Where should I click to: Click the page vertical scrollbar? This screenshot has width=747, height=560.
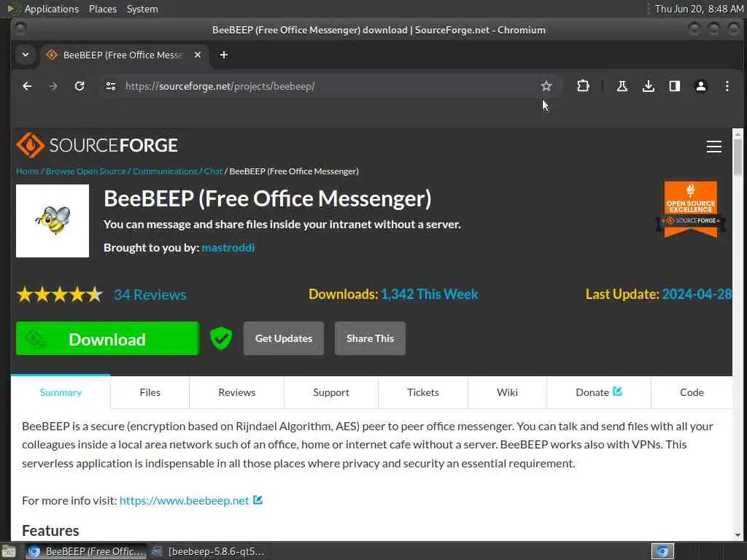(738, 333)
